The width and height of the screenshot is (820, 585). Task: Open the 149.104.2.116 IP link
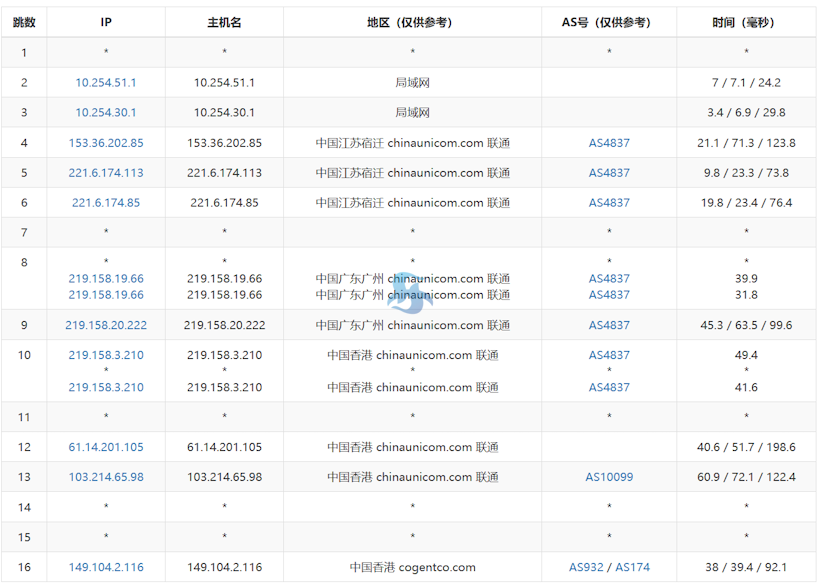[x=105, y=567]
